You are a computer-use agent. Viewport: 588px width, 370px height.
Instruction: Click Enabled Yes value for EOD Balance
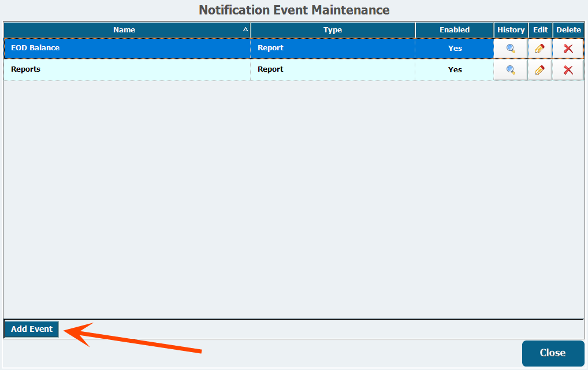click(455, 49)
